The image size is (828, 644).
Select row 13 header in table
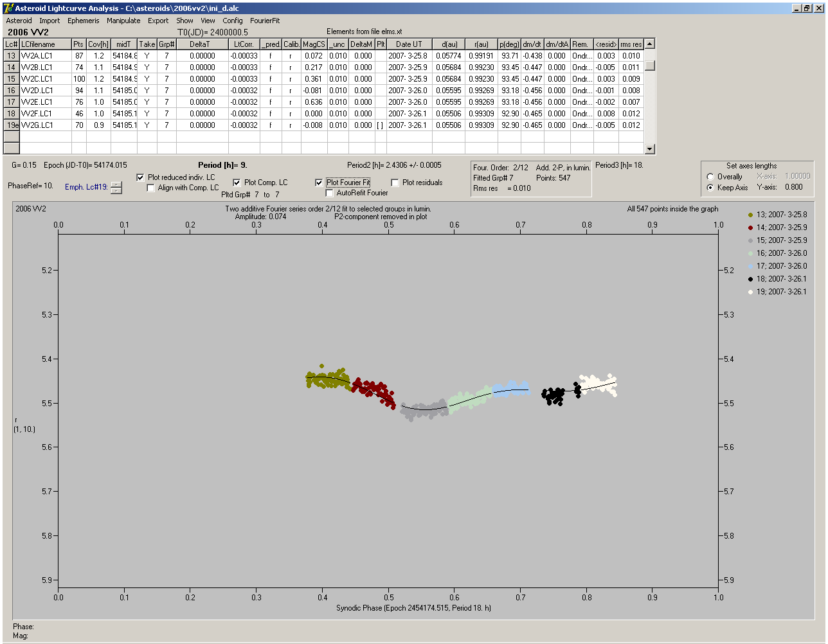tap(11, 56)
